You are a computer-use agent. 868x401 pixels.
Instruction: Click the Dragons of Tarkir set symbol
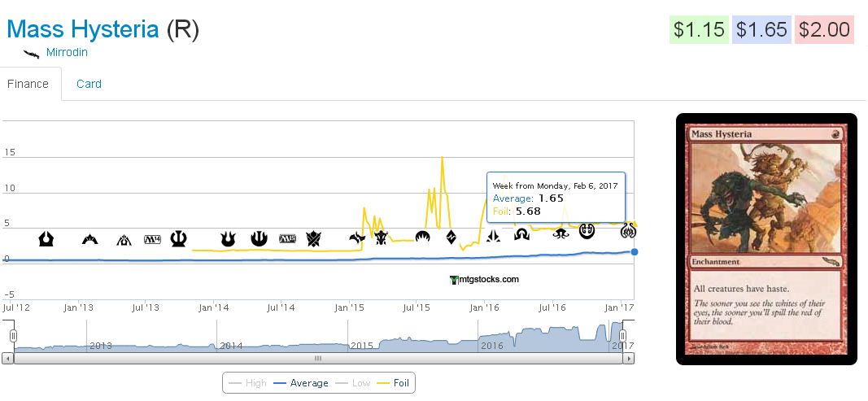(x=381, y=238)
